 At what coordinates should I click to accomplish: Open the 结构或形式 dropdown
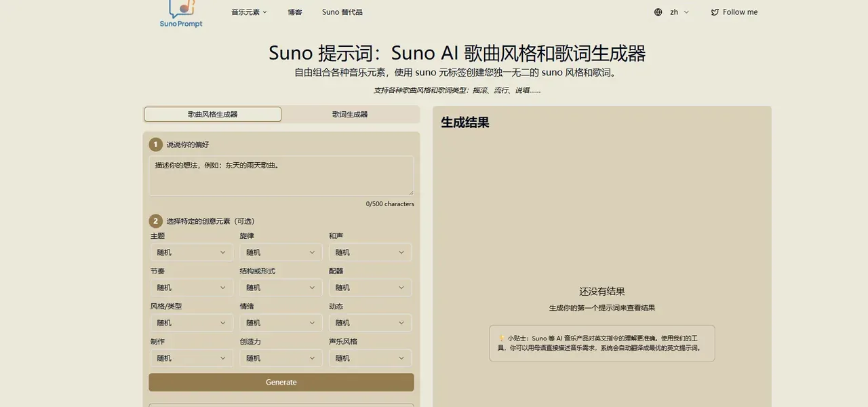281,288
